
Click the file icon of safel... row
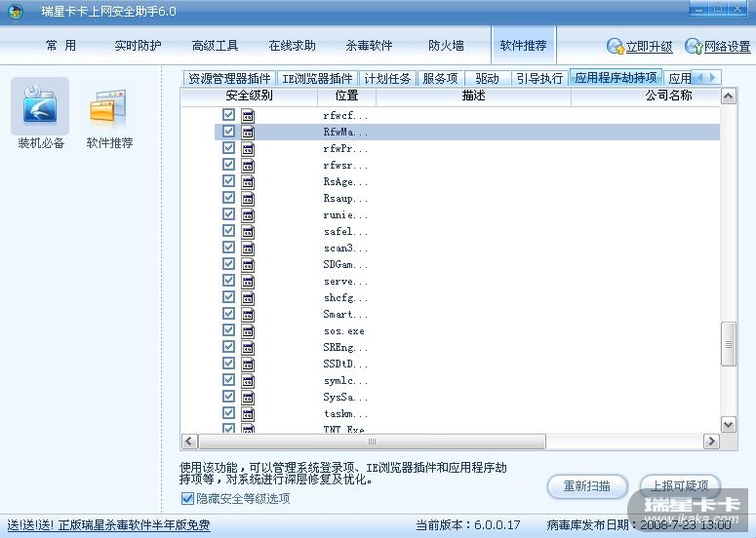tap(248, 232)
